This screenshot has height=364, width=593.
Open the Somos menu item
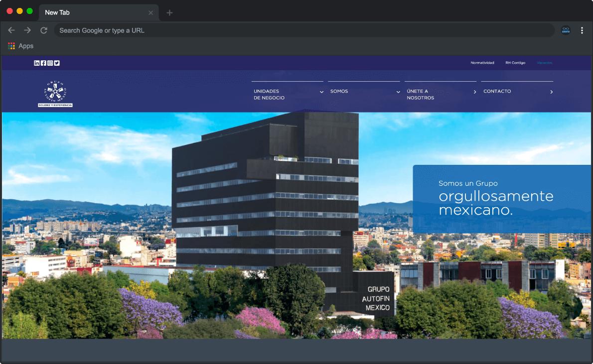[339, 92]
